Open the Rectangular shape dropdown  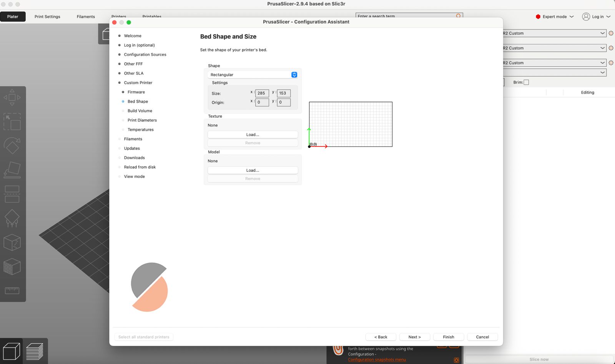253,75
